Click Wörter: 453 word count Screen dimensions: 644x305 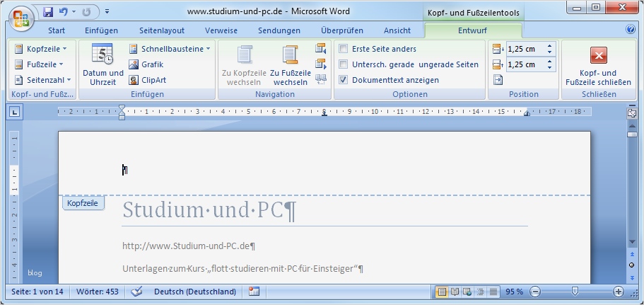point(98,292)
